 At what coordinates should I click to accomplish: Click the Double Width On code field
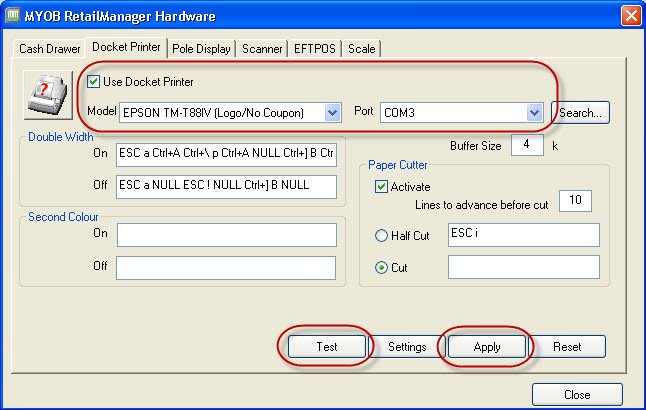point(226,155)
